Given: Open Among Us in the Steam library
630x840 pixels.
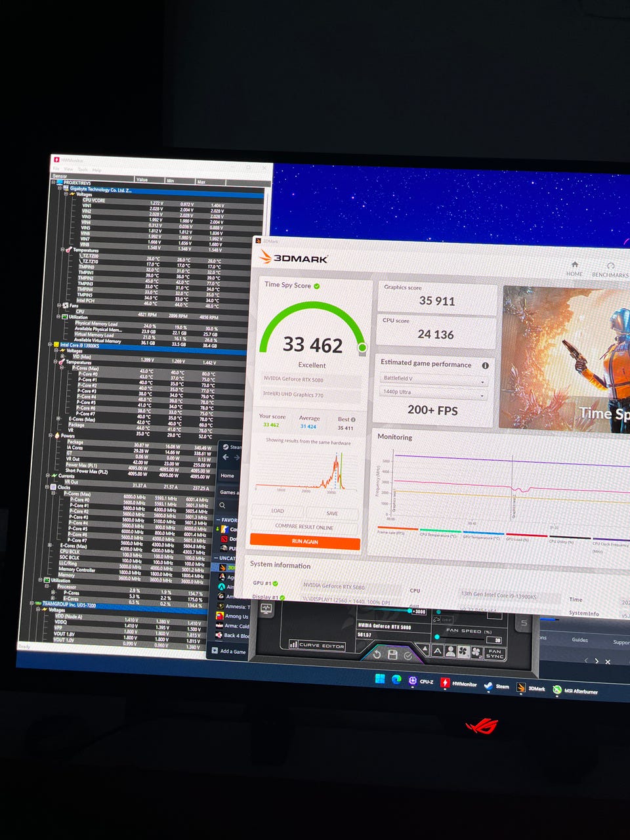Looking at the screenshot, I should 232,616.
